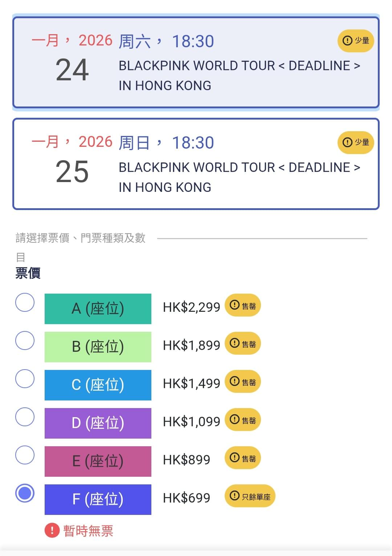The width and height of the screenshot is (392, 556).
Task: Click the selected F seat radio button
Action: pyautogui.click(x=25, y=493)
